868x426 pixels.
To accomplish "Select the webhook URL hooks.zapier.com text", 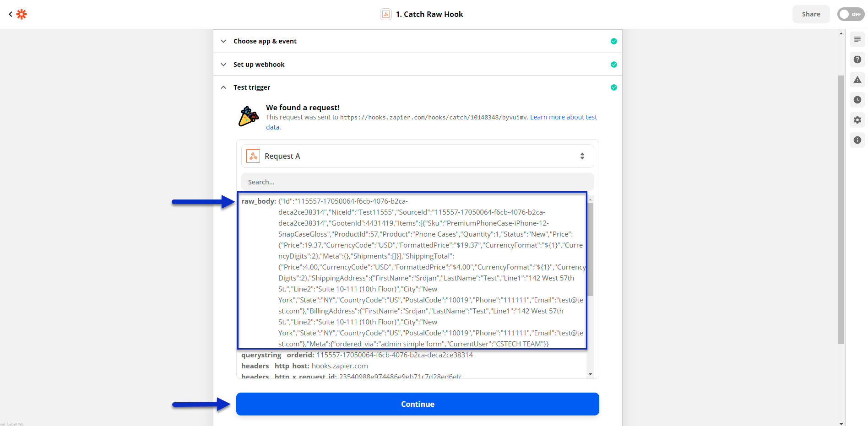I will tap(433, 118).
